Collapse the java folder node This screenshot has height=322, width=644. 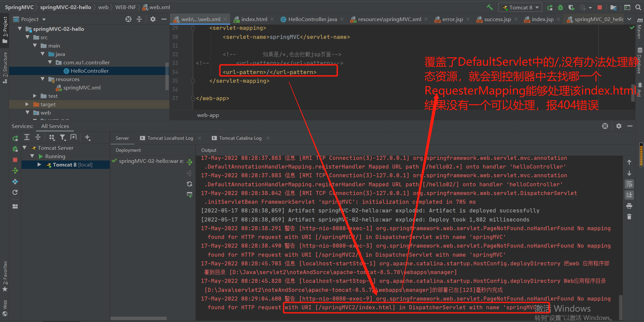43,54
